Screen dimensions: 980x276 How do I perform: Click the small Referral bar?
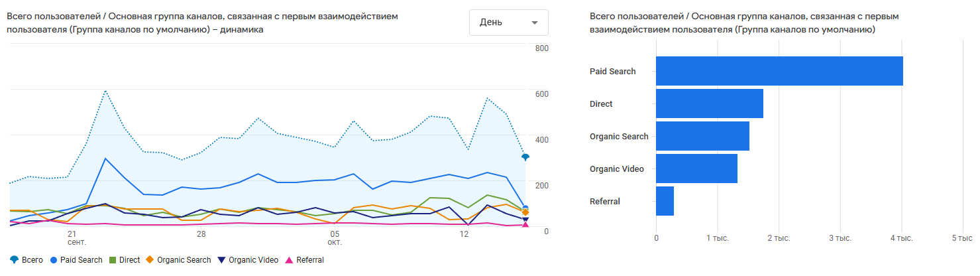coord(665,201)
